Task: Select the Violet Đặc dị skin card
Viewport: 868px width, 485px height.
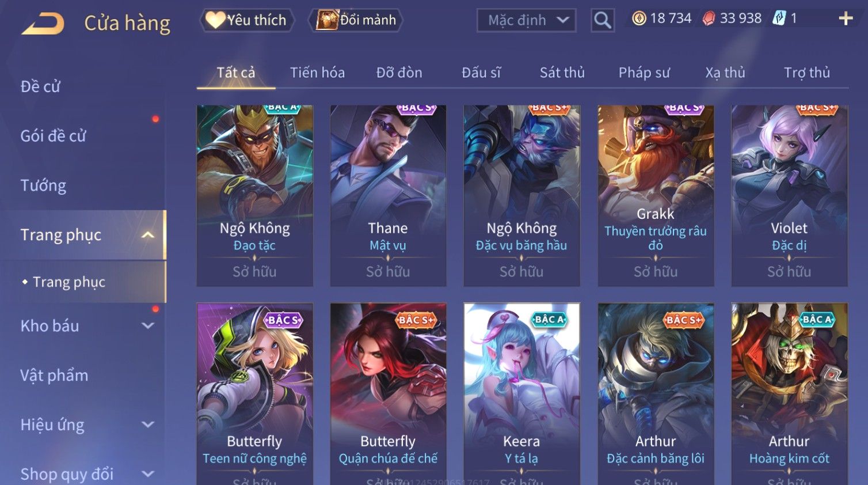Action: pyautogui.click(x=789, y=196)
